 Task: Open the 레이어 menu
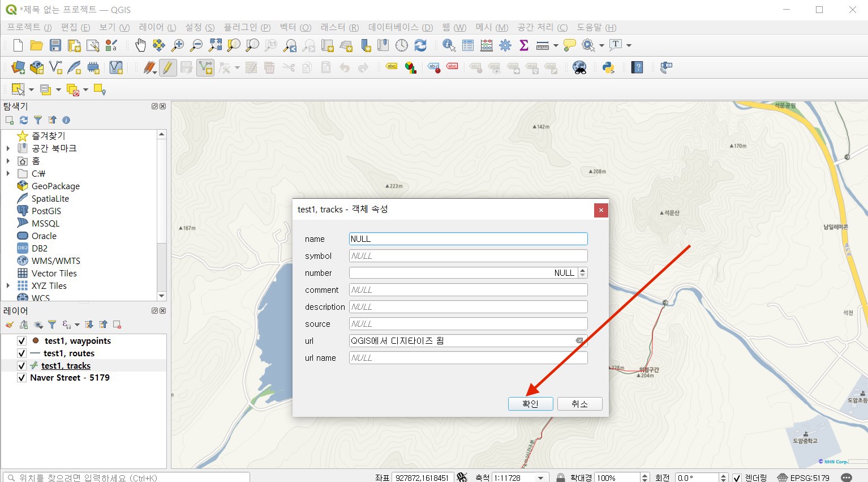[x=157, y=27]
